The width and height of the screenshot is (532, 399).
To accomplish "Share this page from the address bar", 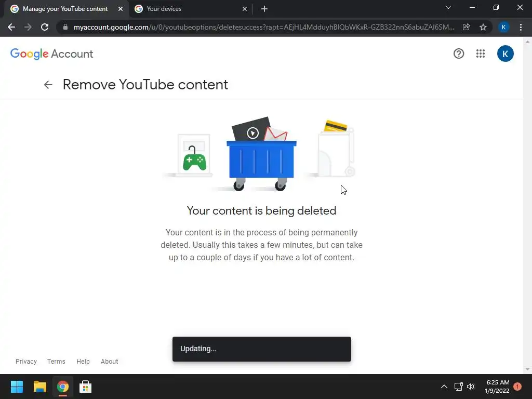I will click(x=466, y=27).
